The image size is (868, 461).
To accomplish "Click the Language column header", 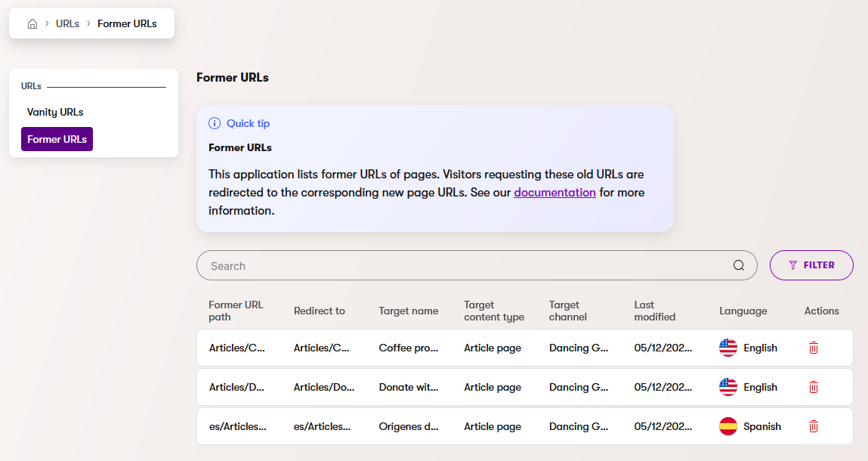I will tap(743, 311).
